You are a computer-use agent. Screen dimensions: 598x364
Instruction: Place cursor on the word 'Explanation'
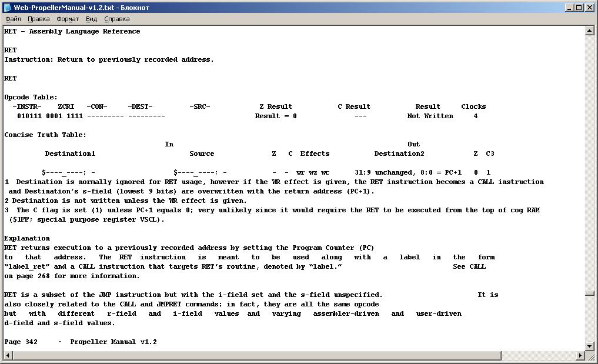click(27, 238)
